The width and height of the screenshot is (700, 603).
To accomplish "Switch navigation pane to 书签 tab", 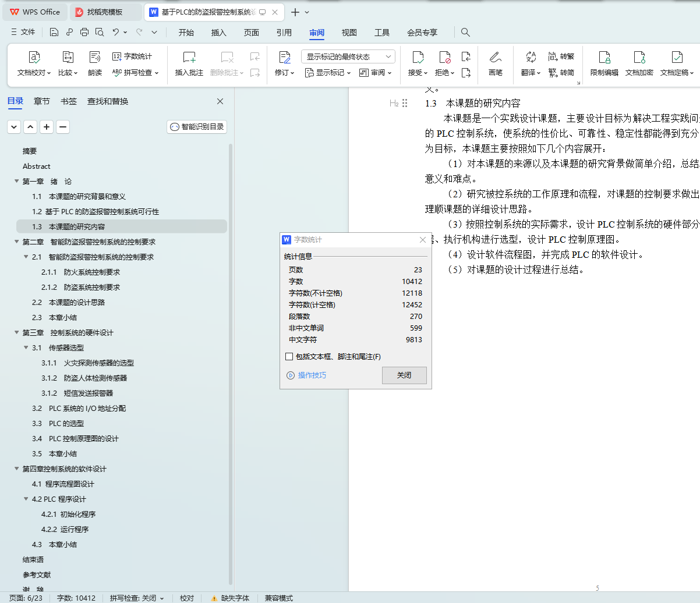I will 69,101.
